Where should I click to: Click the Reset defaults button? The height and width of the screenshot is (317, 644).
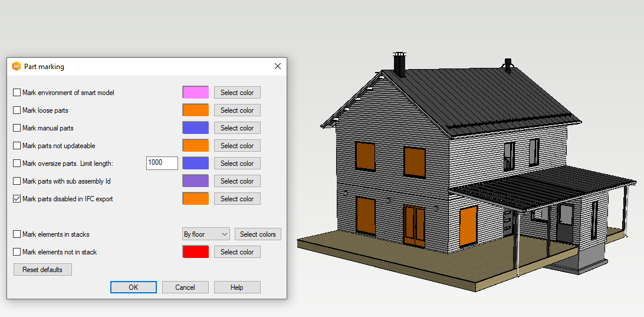(x=42, y=270)
